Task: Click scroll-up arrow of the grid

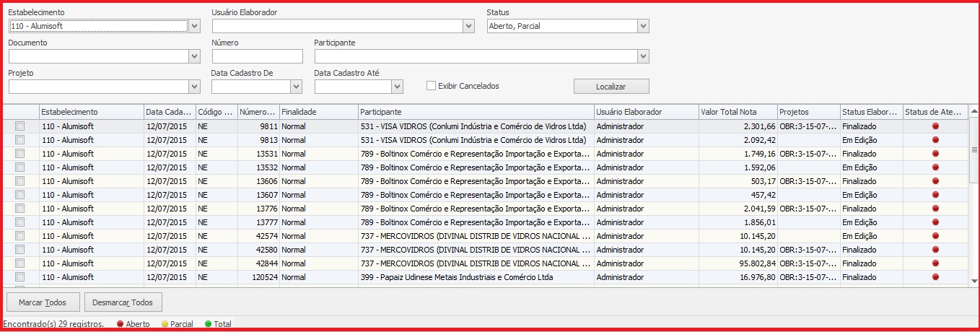Action: point(974,112)
